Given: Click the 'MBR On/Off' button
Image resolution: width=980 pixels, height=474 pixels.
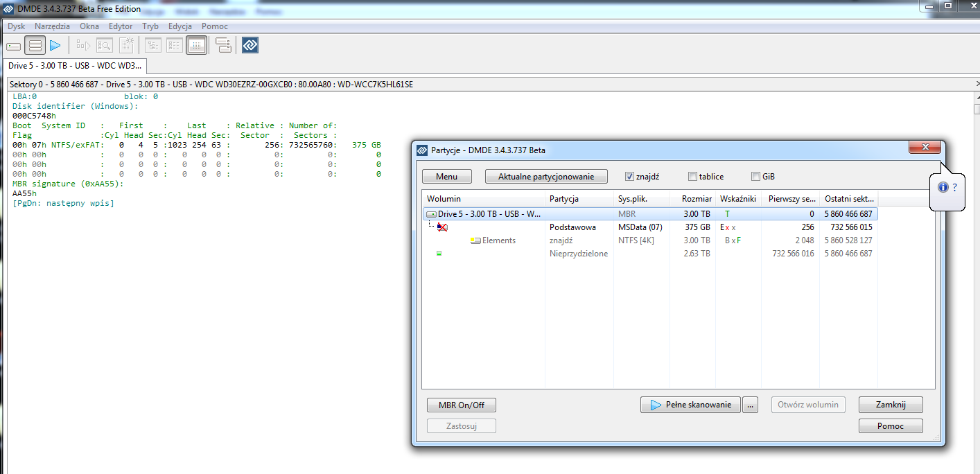Looking at the screenshot, I should 462,405.
